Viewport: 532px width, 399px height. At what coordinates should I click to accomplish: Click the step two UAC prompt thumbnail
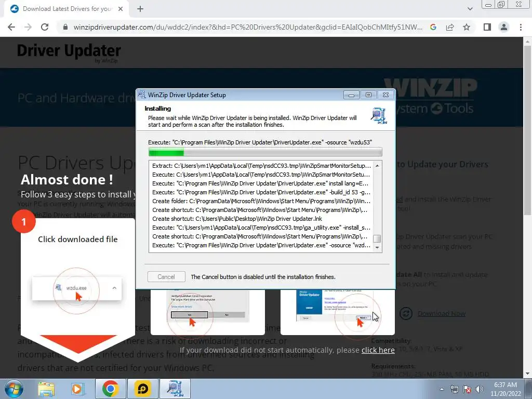click(208, 312)
